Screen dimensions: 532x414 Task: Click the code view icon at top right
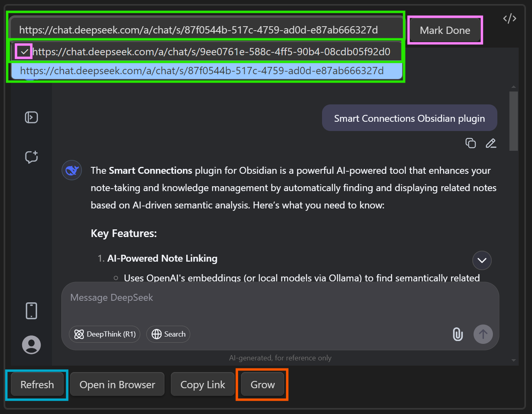[509, 19]
